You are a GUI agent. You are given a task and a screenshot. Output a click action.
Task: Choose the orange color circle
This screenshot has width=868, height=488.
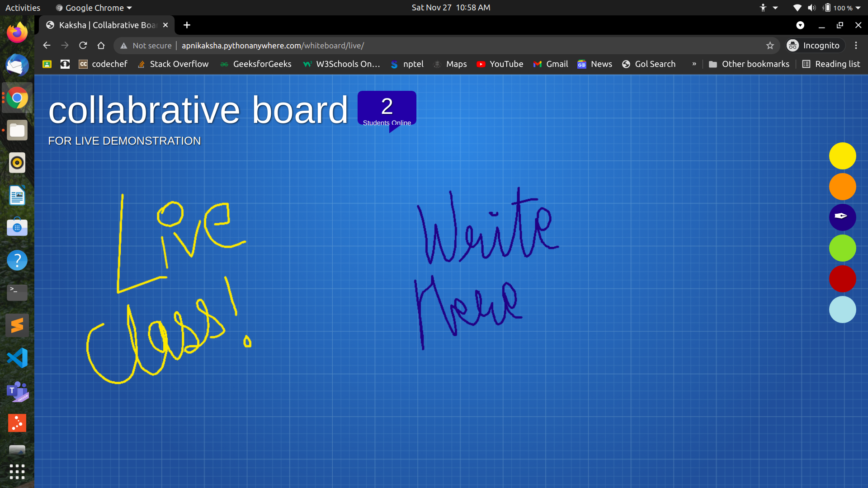point(842,187)
